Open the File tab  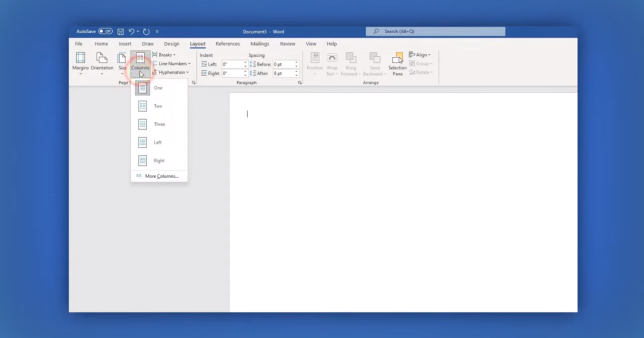tap(79, 44)
